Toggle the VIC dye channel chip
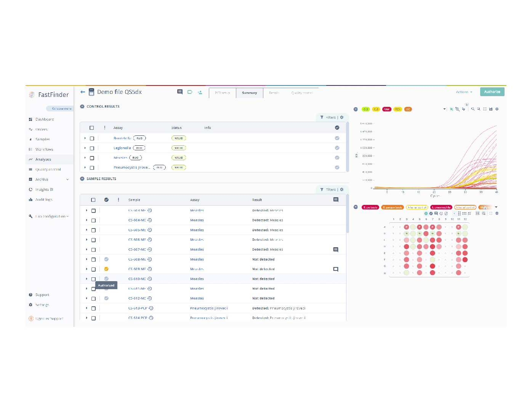Viewport: 532px width, 412px height. click(x=408, y=109)
